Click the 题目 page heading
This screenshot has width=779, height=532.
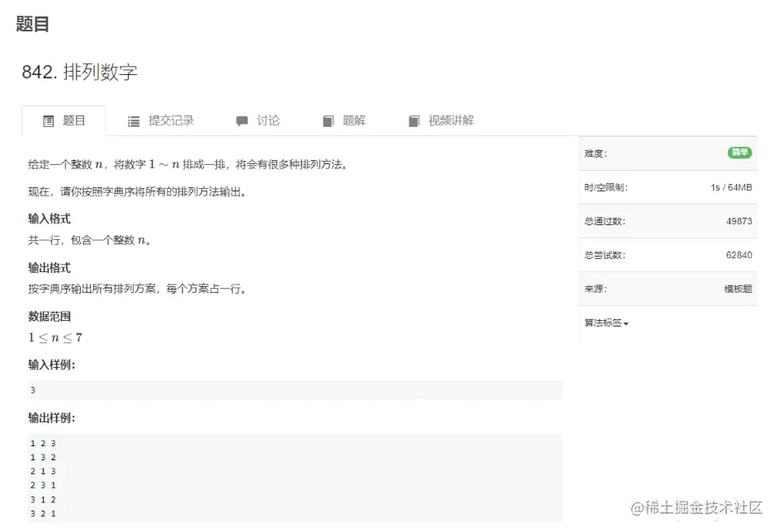click(31, 24)
